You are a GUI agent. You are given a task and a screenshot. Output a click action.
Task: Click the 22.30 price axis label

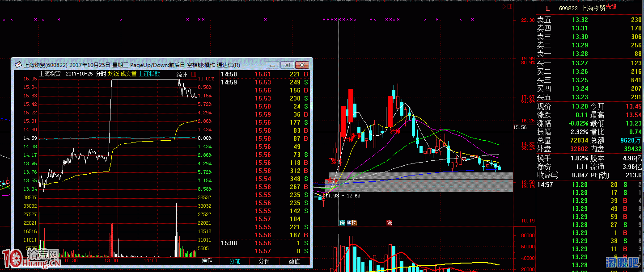[x=527, y=21]
